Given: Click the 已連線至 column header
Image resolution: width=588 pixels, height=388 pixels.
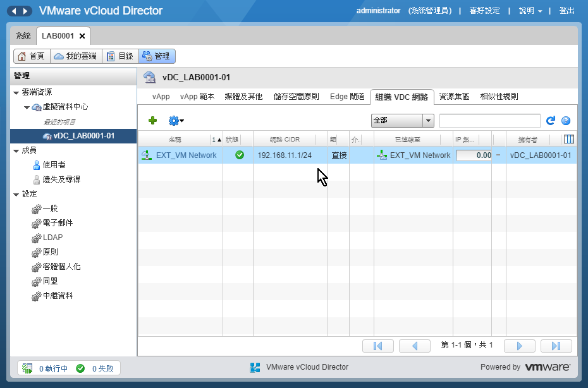Looking at the screenshot, I should 408,140.
